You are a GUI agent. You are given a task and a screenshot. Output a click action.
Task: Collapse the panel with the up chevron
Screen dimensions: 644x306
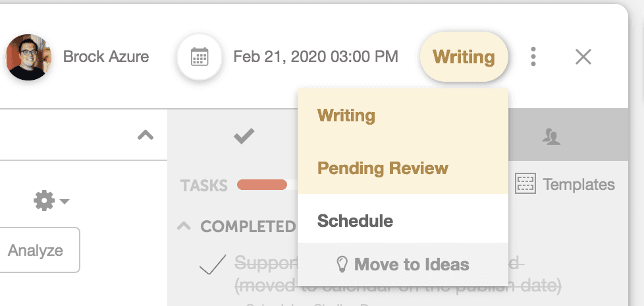[146, 135]
